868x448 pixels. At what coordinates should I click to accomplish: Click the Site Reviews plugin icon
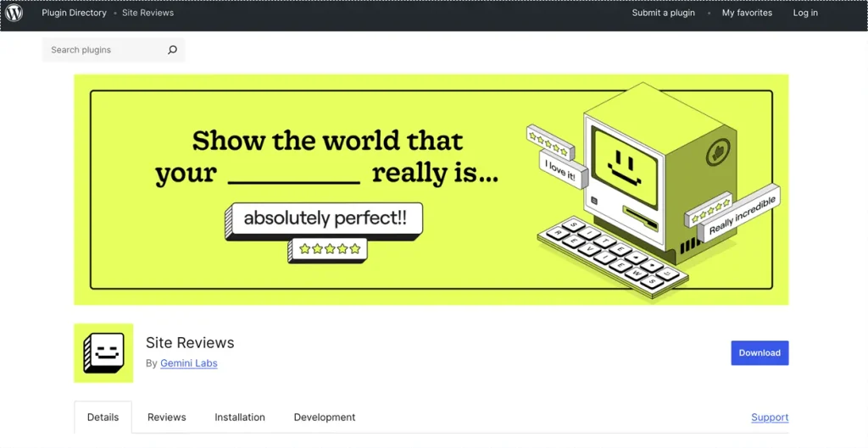[103, 353]
